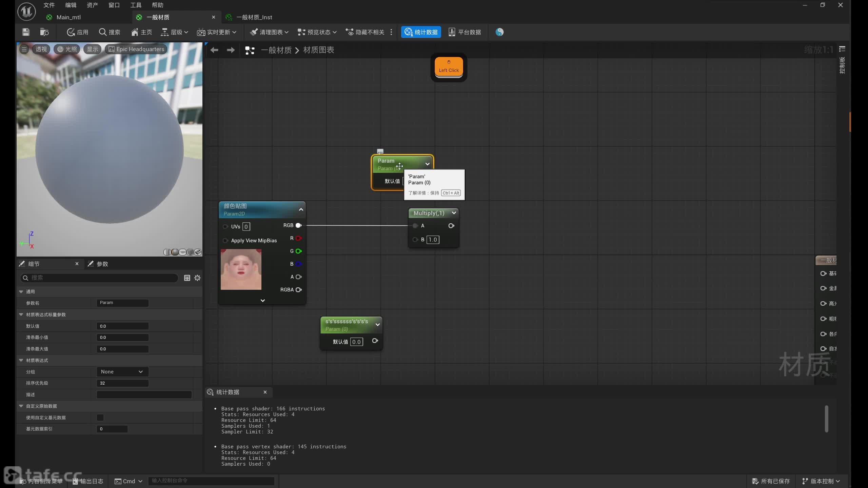Toggle the Stats (统计数据) button

pyautogui.click(x=421, y=32)
